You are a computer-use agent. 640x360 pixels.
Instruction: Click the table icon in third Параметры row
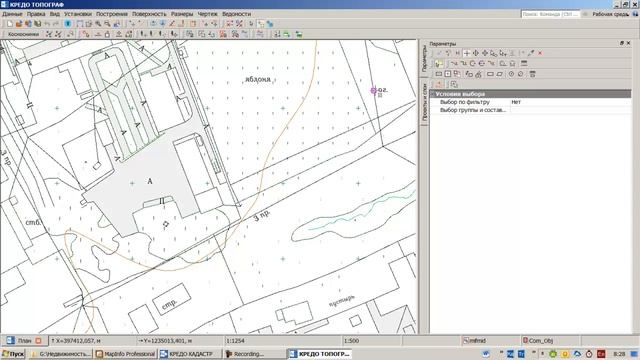(532, 74)
